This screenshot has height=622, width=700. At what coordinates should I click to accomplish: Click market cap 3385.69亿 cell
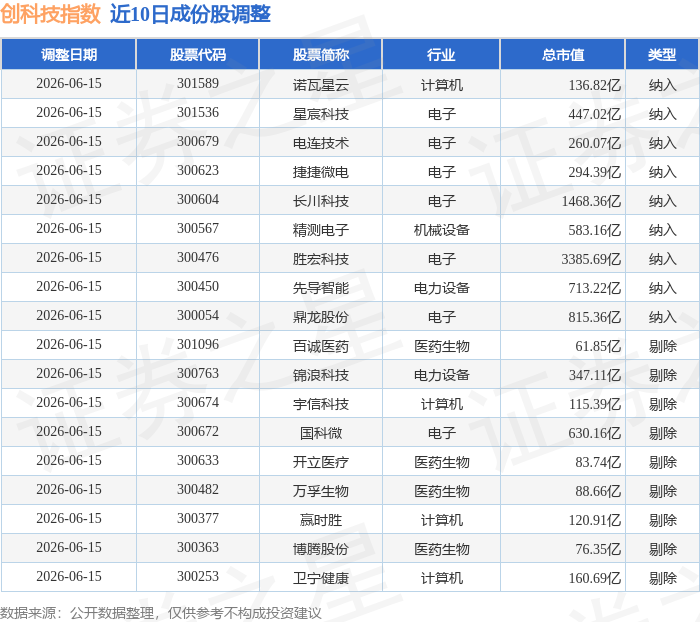[591, 259]
